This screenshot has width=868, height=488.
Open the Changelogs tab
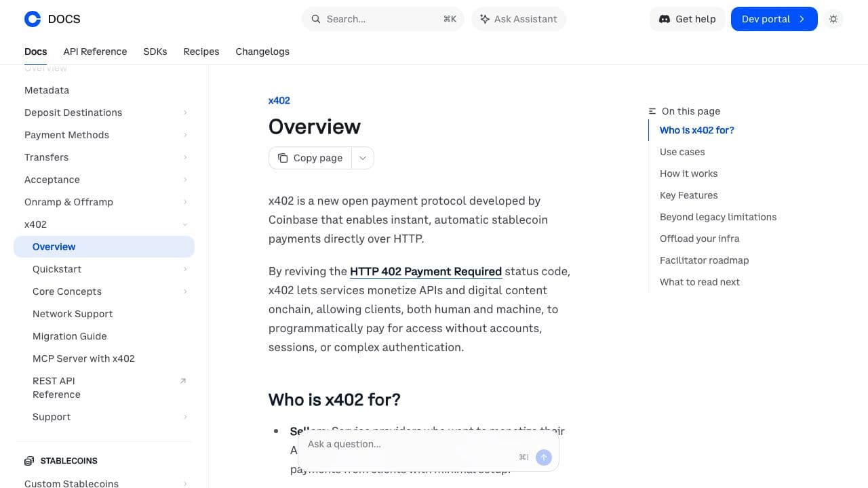pyautogui.click(x=262, y=52)
